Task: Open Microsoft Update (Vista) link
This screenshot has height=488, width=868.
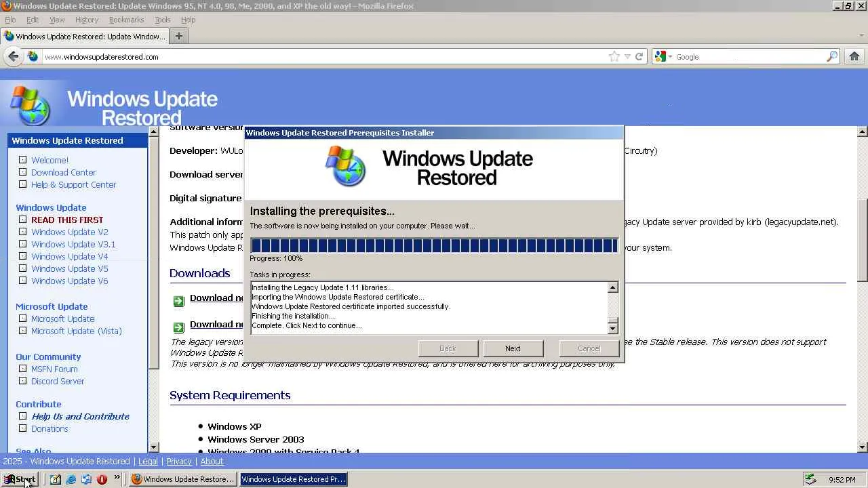Action: tap(77, 331)
